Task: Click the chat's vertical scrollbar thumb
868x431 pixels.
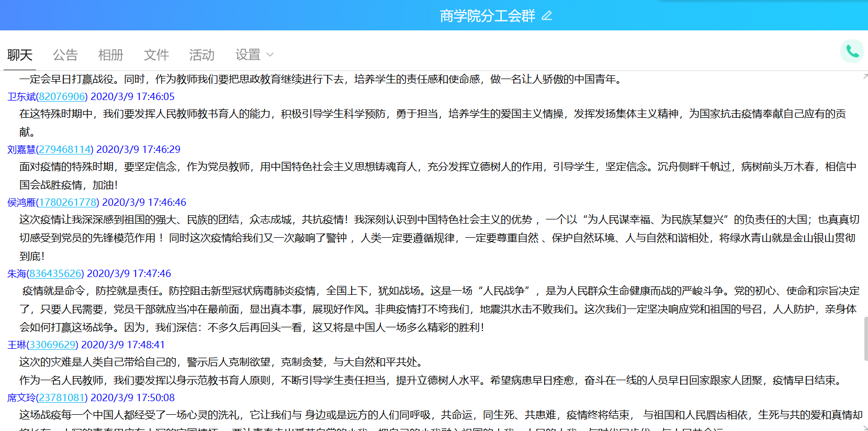Action: 865,338
